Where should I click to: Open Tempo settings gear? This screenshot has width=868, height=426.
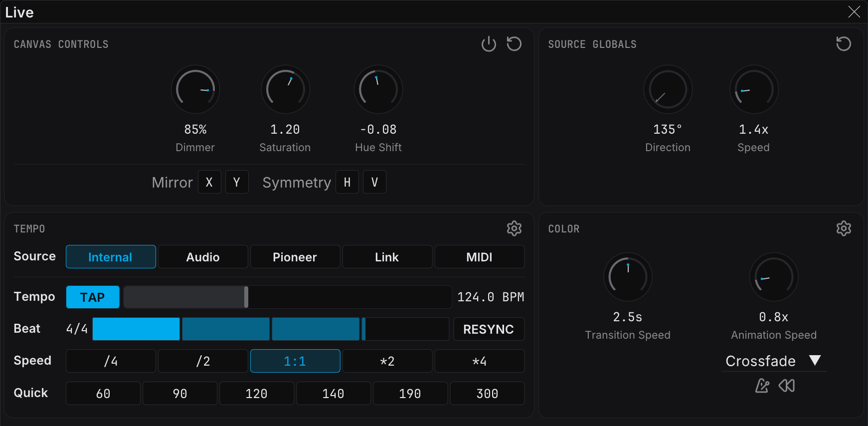click(x=514, y=228)
